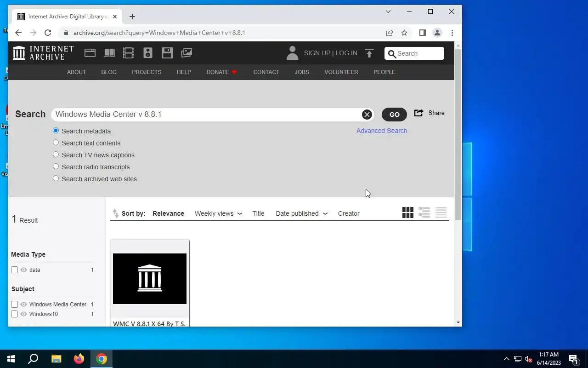Open the ABOUT menu item
Viewport: 588px width, 368px height.
[x=77, y=72]
